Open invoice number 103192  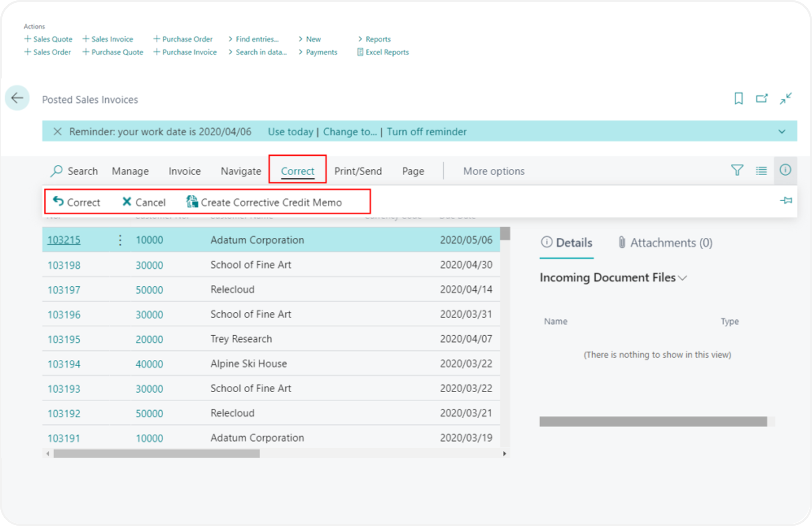coord(64,413)
